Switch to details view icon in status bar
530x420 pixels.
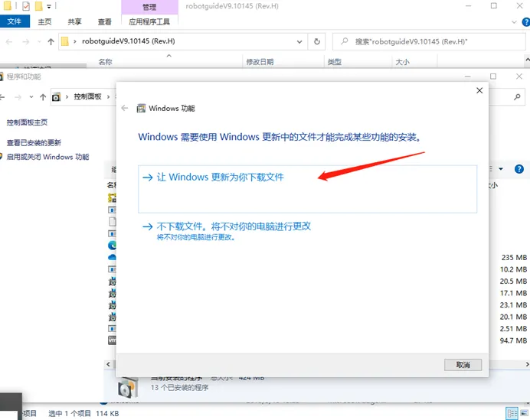pyautogui.click(x=512, y=413)
